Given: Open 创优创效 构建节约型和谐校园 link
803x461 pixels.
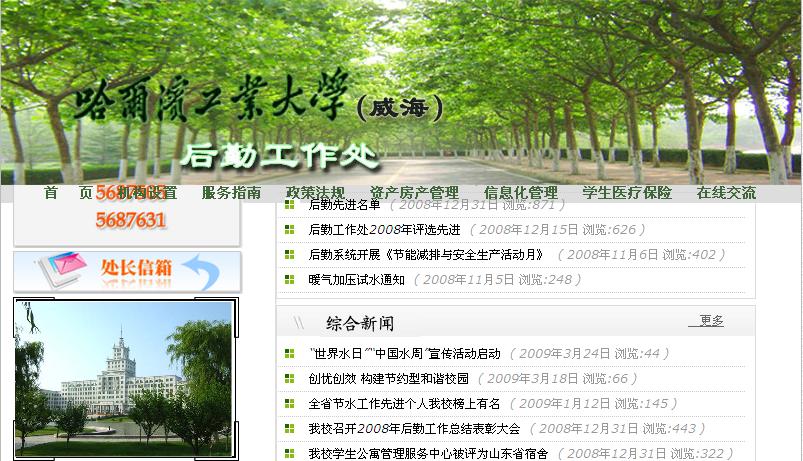Looking at the screenshot, I should 389,379.
